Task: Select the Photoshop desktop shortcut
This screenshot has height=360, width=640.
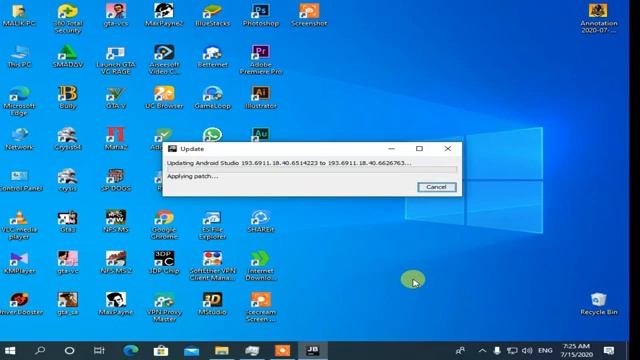Action: point(260,16)
